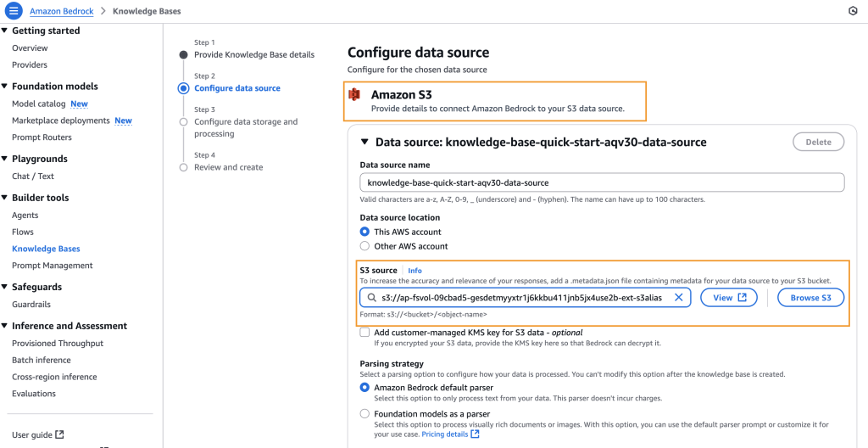868x448 pixels.
Task: Click the Amazon Bedrock breadcrumb link
Action: click(x=60, y=12)
